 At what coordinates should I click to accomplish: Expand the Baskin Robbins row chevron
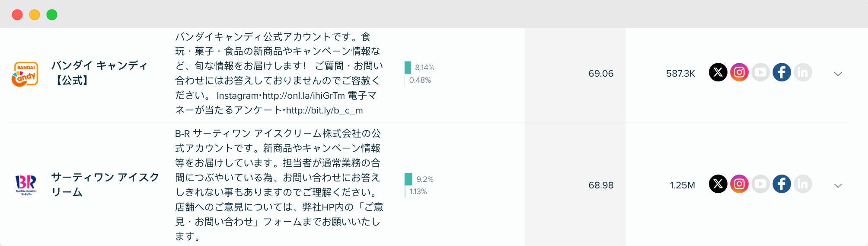coord(838,186)
